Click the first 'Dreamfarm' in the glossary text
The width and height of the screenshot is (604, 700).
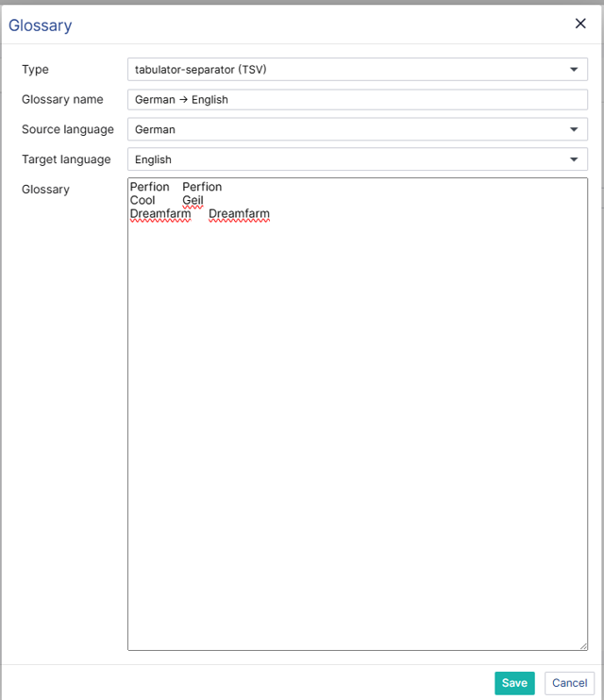pyautogui.click(x=160, y=214)
